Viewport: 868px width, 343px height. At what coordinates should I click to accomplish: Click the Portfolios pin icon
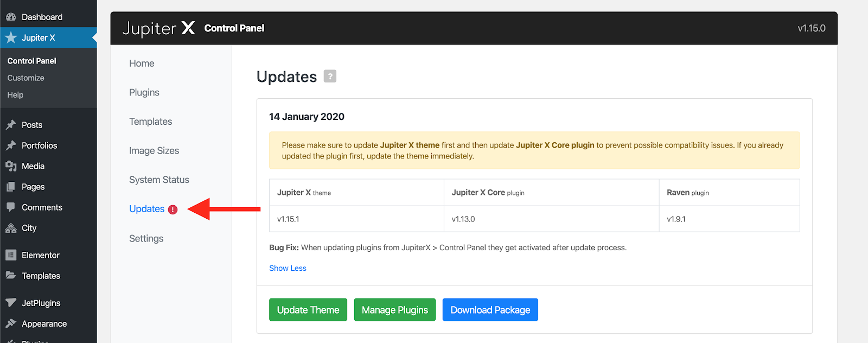pos(11,145)
